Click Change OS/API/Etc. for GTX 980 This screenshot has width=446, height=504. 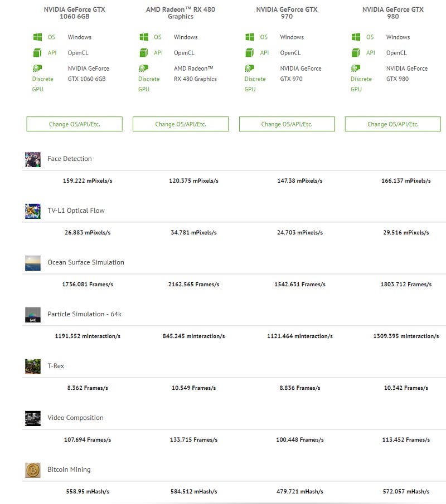393,124
